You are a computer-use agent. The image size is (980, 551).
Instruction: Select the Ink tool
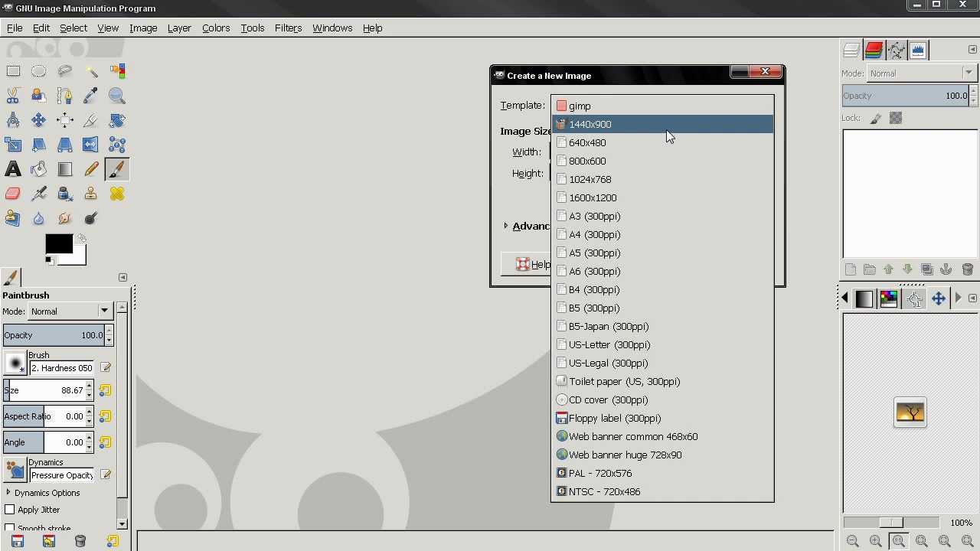pyautogui.click(x=65, y=194)
